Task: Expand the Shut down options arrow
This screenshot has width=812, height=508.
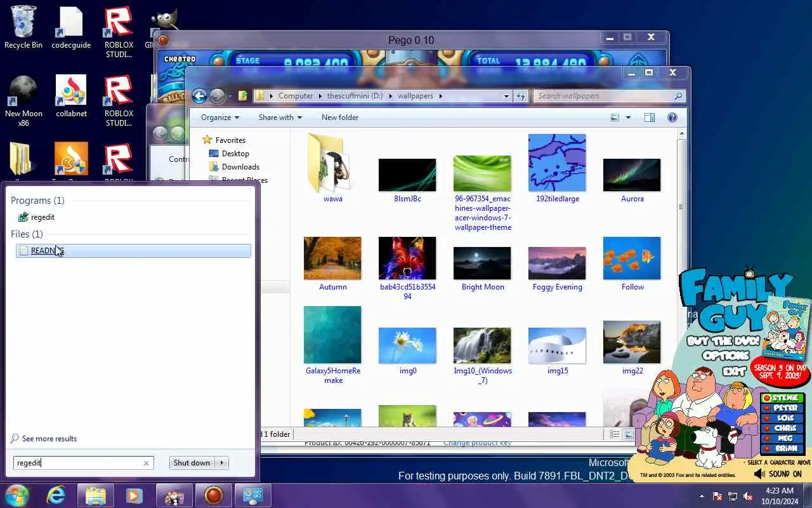Action: pos(222,463)
